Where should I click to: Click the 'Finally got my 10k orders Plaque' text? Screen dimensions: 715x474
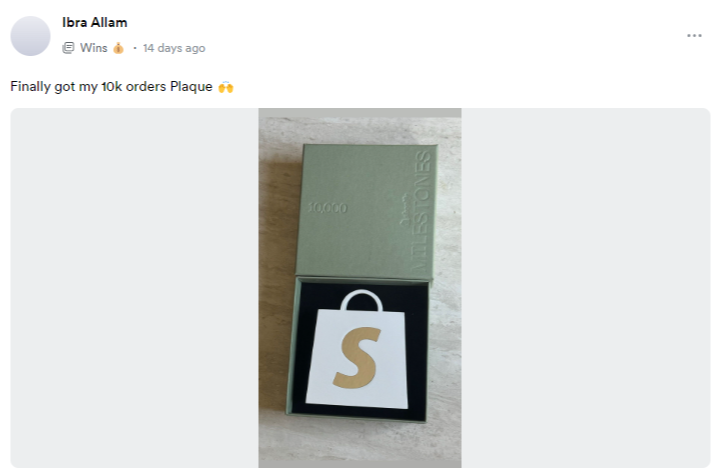coord(111,87)
